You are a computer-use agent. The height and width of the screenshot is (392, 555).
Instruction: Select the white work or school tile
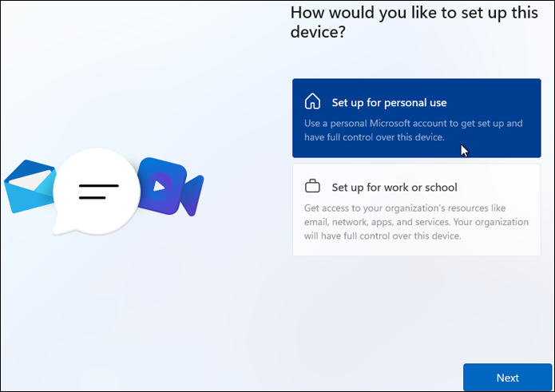point(416,209)
